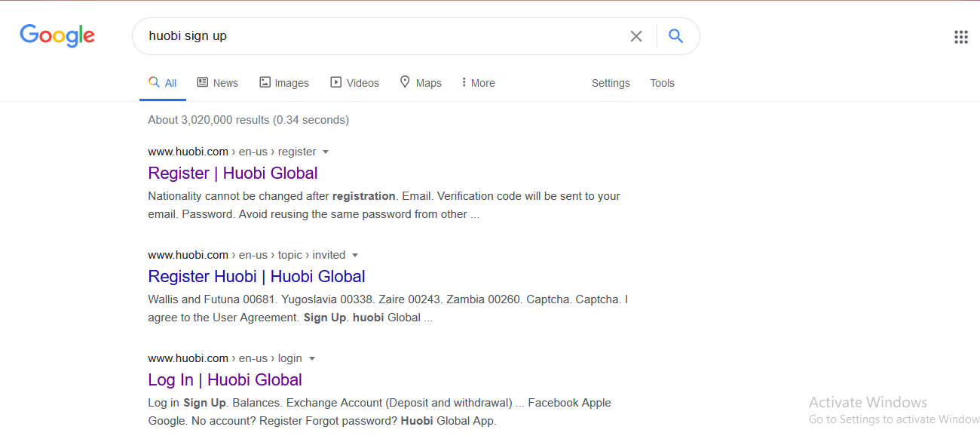Click the snippet starting Nationality cannot be changed
Screen dimensions: 980x439
pyautogui.click(x=384, y=205)
